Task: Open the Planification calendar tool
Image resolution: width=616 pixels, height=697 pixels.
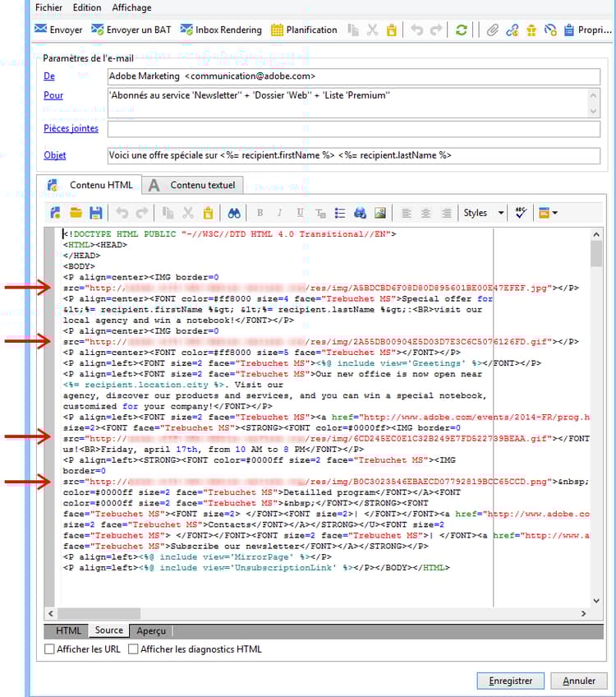Action: coord(304,30)
